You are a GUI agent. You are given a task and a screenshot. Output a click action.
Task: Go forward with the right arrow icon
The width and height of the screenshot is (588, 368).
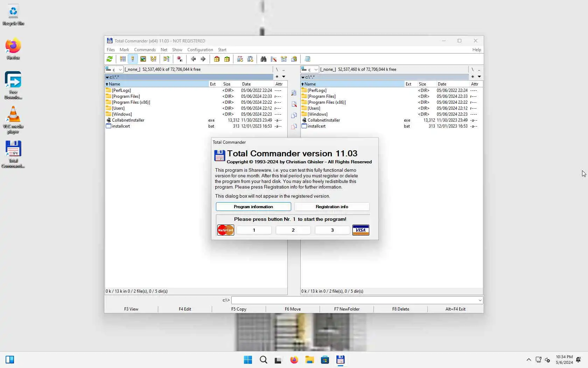(x=203, y=59)
